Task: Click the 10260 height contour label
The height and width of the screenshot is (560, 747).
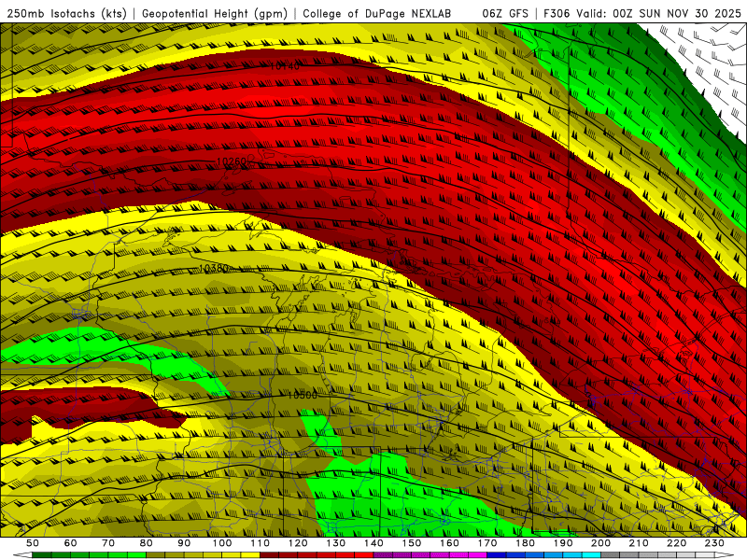Action: (x=232, y=161)
